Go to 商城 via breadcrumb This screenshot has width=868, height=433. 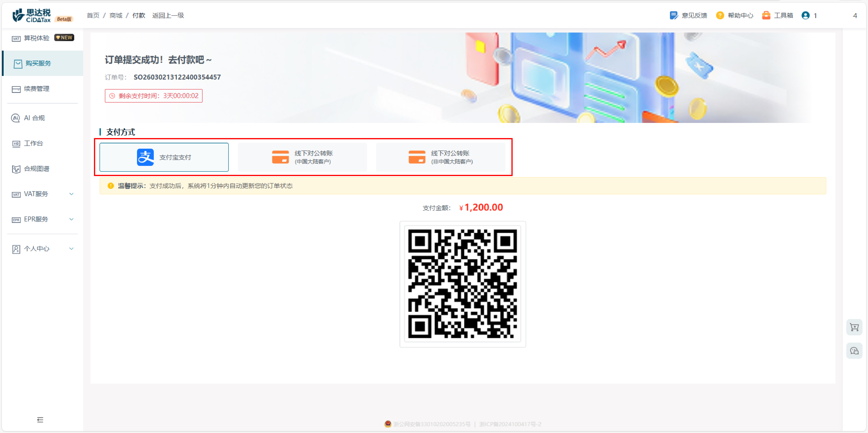(116, 15)
